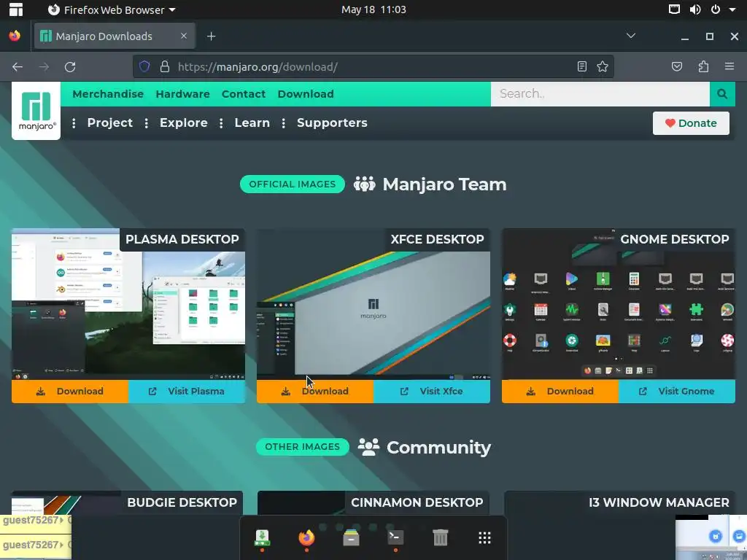
Task: Bookmark this page with the star icon
Action: click(602, 66)
